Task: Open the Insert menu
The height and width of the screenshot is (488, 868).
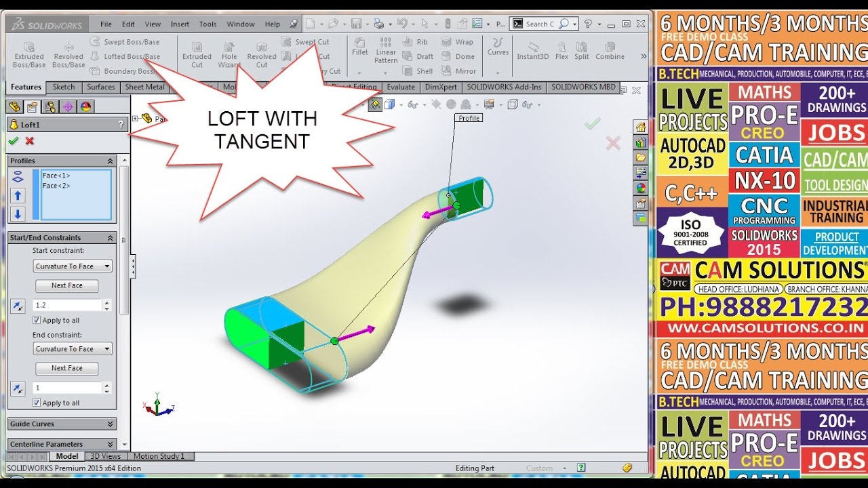Action: 180,24
